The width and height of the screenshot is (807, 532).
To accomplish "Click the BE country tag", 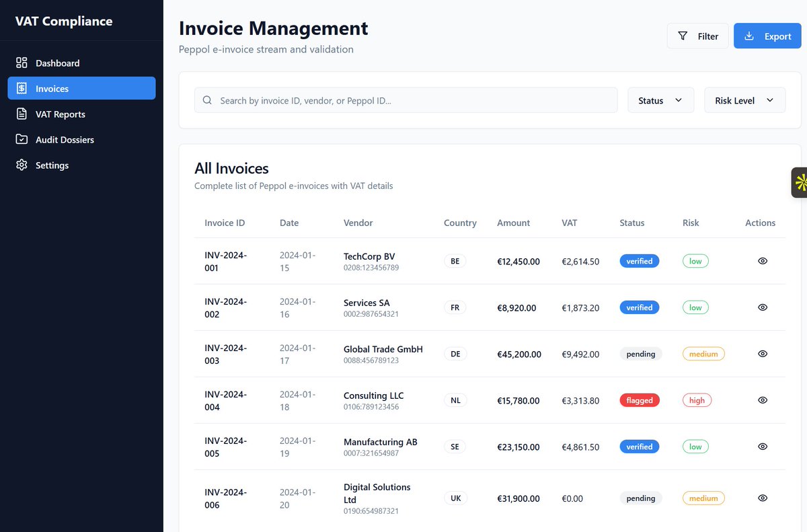I will [455, 261].
